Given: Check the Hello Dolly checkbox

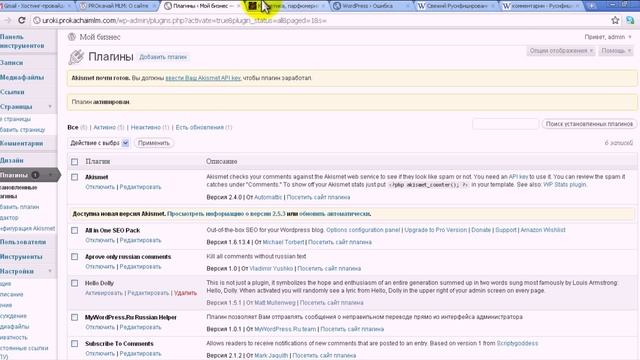Looking at the screenshot, I should coord(74,283).
